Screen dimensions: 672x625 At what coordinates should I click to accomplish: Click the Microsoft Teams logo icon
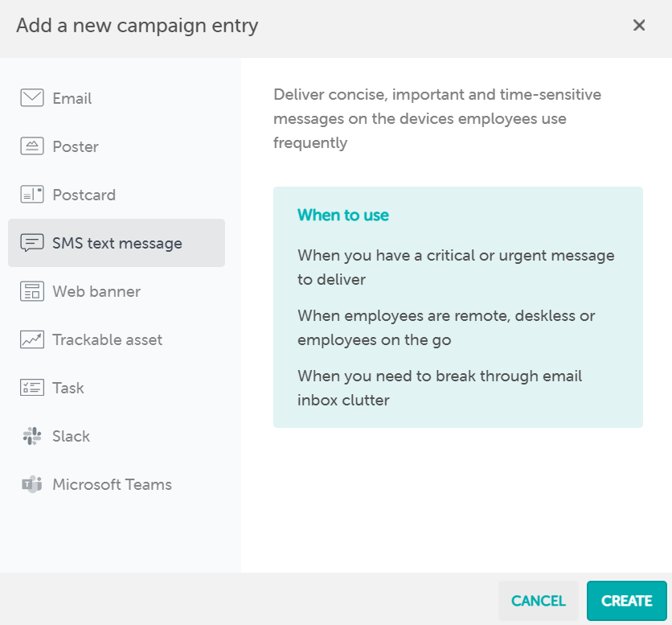32,484
